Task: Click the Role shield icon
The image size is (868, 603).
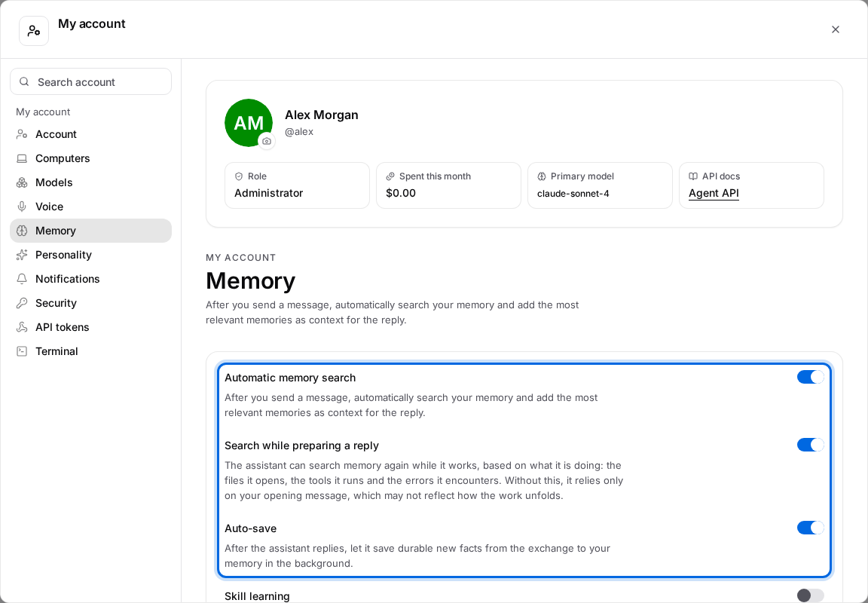Action: [x=239, y=176]
